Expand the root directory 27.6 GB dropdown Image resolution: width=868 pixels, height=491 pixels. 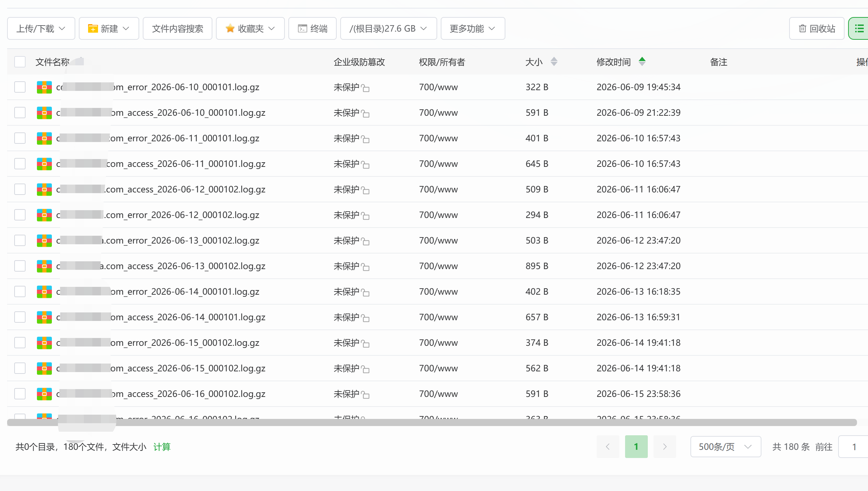click(x=389, y=28)
